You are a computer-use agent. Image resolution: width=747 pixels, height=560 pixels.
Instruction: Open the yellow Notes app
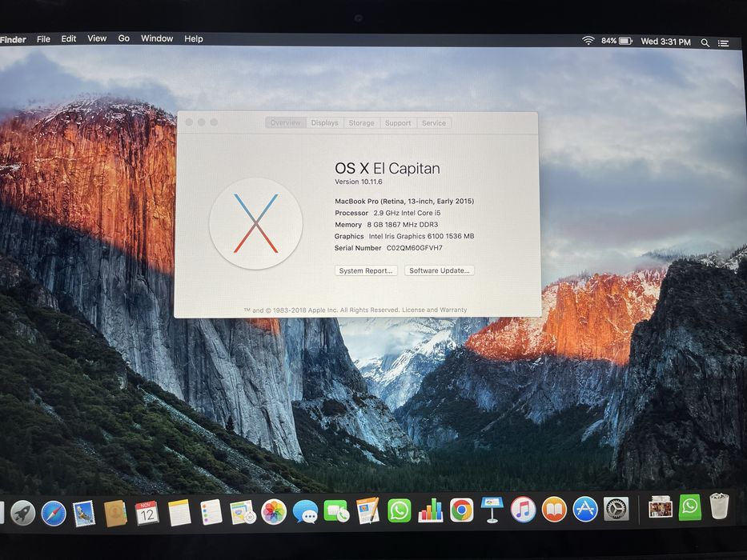[x=179, y=513]
